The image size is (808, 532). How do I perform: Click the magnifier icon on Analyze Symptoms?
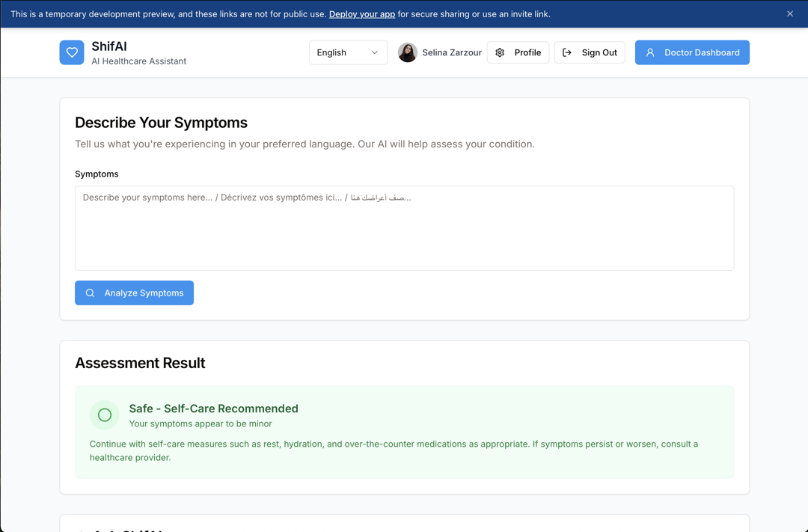point(90,293)
